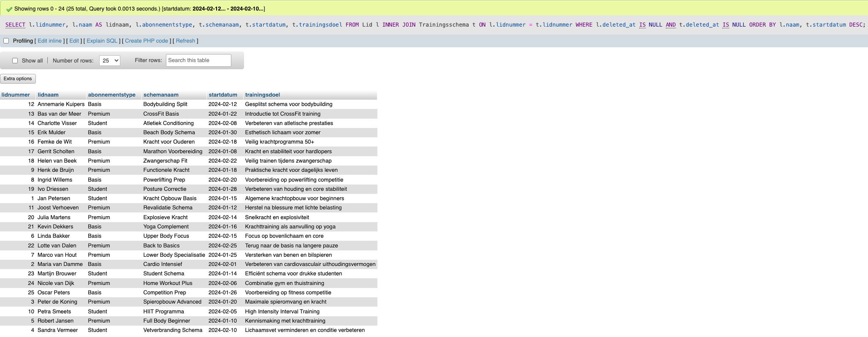Click Snelkracht en explosiviteit cell

click(x=310, y=217)
